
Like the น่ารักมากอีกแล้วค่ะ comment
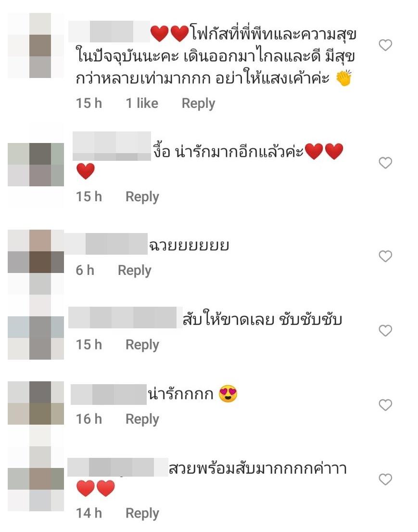[385, 163]
